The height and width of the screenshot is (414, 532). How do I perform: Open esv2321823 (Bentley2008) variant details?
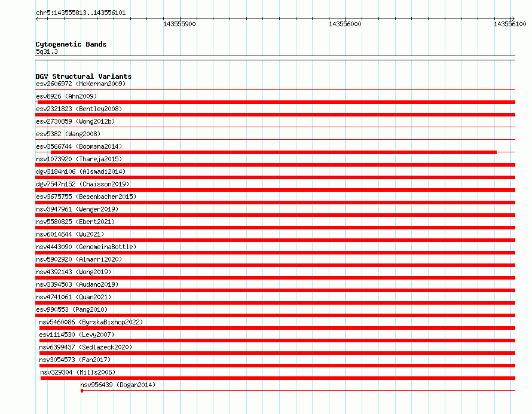pyautogui.click(x=79, y=109)
